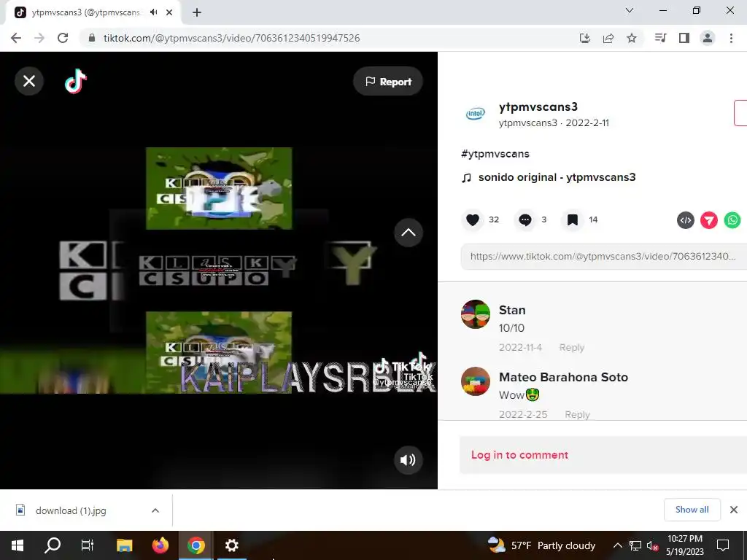Click the playing video area
This screenshot has height=560, width=747.
pos(219,271)
